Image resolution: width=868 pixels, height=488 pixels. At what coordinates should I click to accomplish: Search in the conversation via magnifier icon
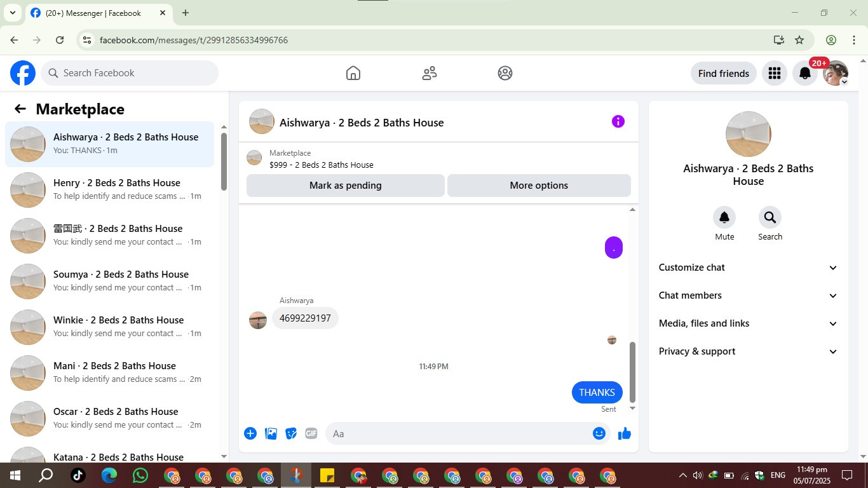[x=770, y=217]
